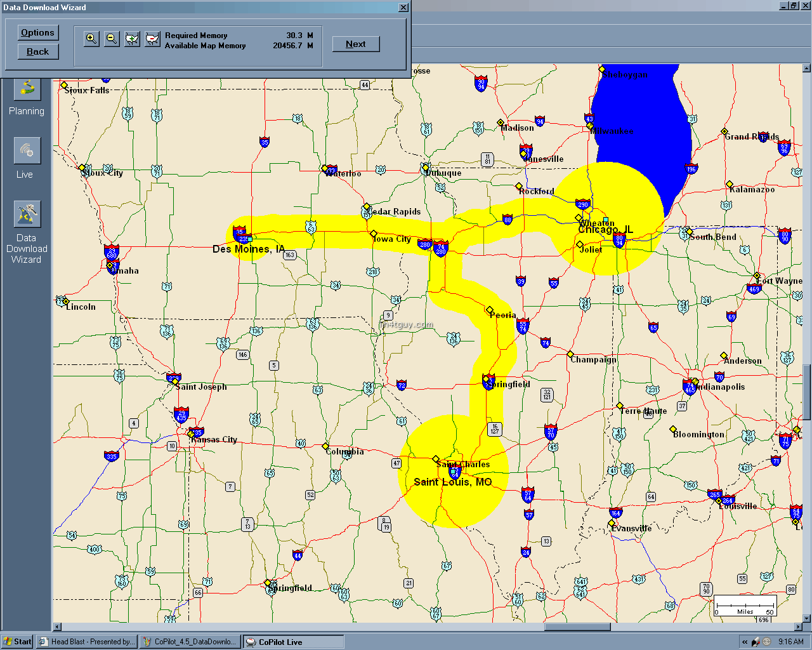Click the Next button
The image size is (812, 650).
(x=356, y=44)
